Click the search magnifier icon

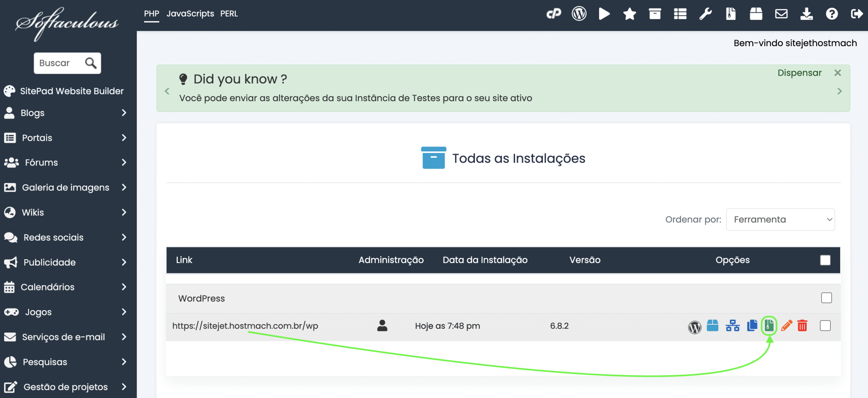coord(91,63)
